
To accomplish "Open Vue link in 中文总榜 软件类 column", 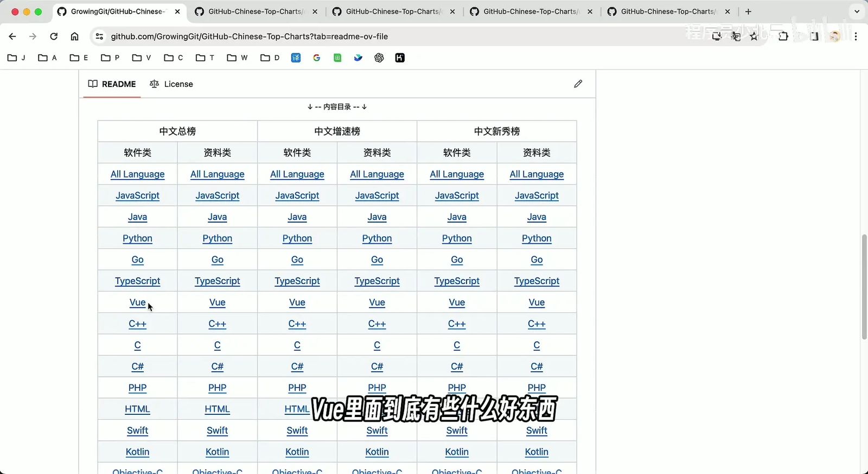I will click(x=138, y=302).
